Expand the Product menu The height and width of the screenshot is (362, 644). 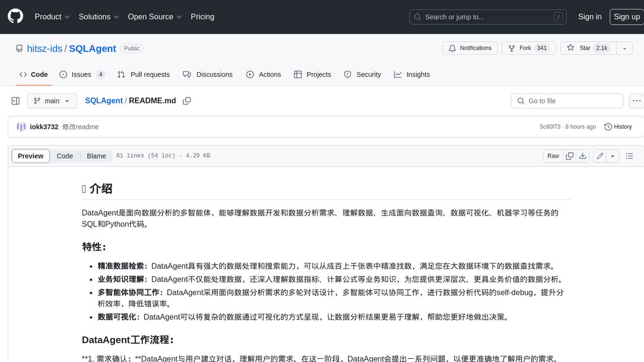point(52,17)
